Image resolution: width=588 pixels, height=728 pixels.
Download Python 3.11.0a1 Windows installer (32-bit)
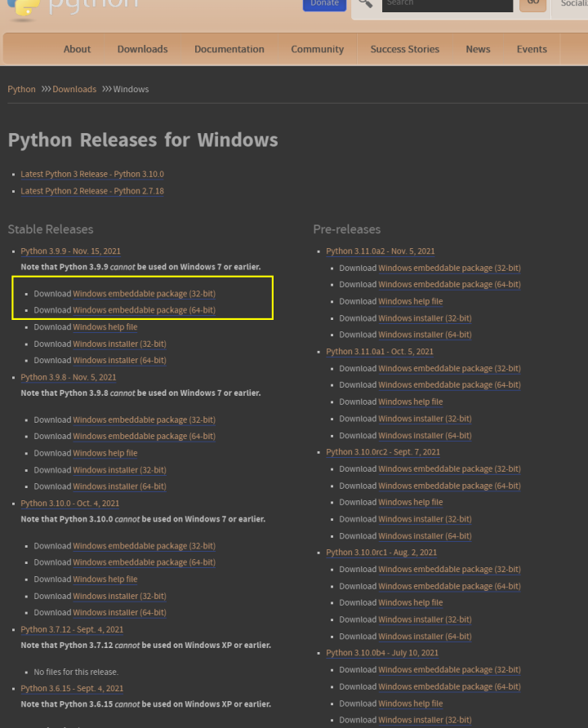coord(425,419)
